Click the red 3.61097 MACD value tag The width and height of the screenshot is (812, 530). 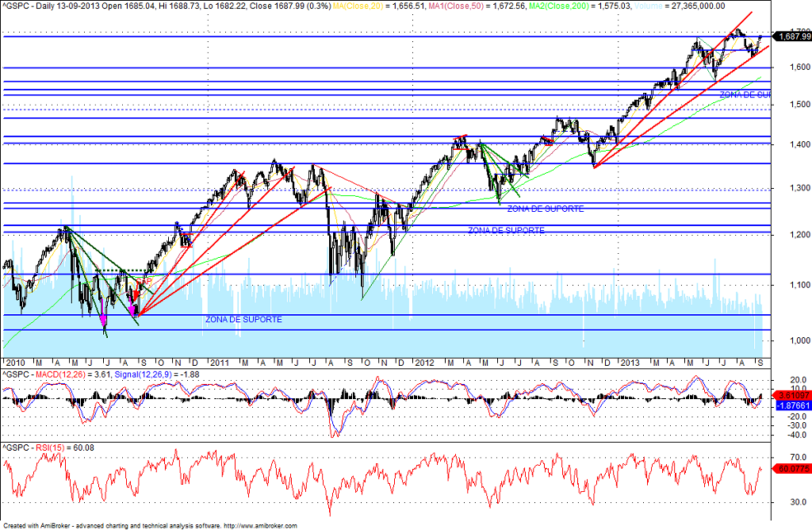(792, 395)
